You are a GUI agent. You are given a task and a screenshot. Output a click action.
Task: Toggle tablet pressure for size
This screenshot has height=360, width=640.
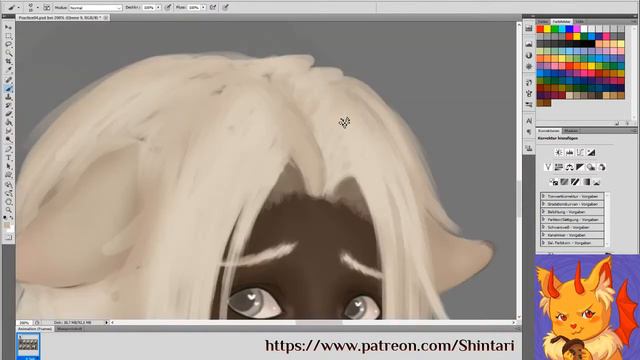pos(226,7)
